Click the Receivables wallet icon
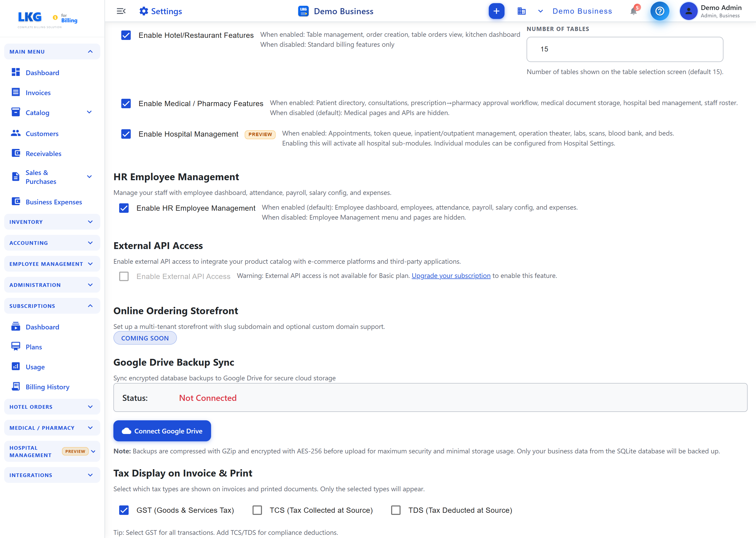The height and width of the screenshot is (538, 756). (x=15, y=153)
